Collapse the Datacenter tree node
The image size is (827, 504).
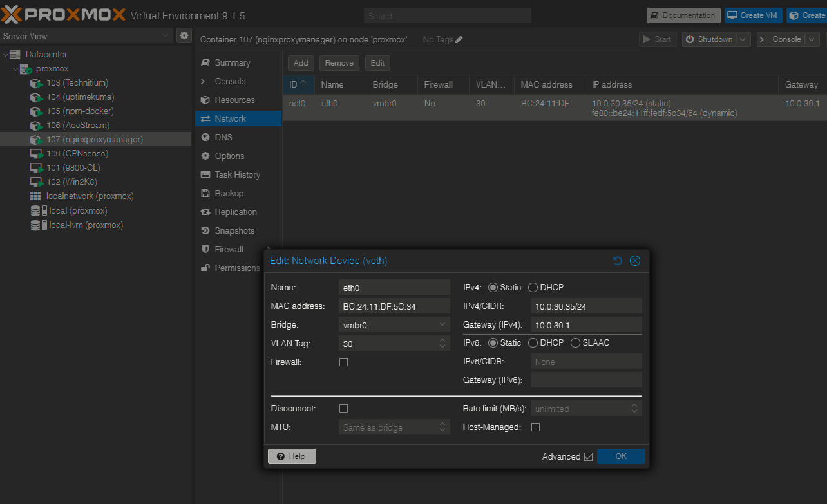pyautogui.click(x=5, y=55)
